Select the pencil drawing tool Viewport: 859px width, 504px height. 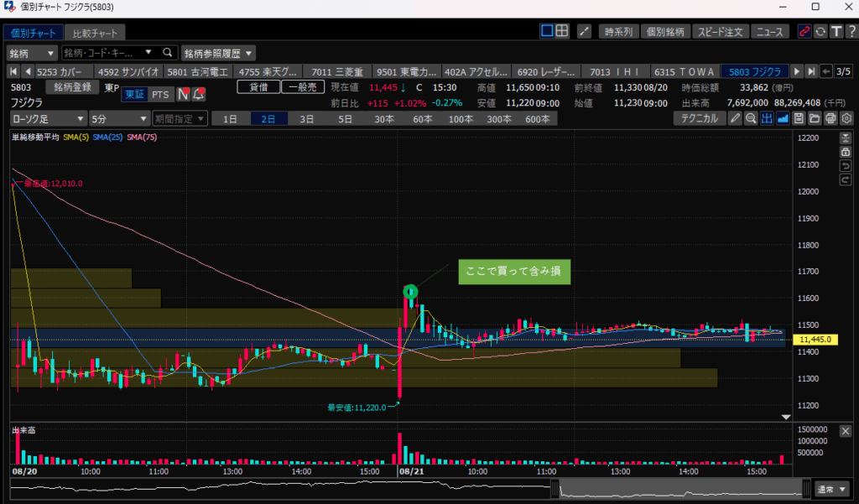736,118
